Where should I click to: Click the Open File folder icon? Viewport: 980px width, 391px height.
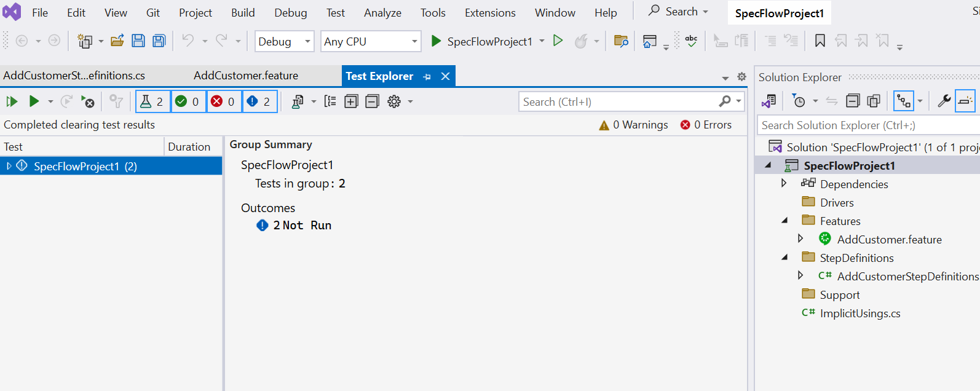117,41
